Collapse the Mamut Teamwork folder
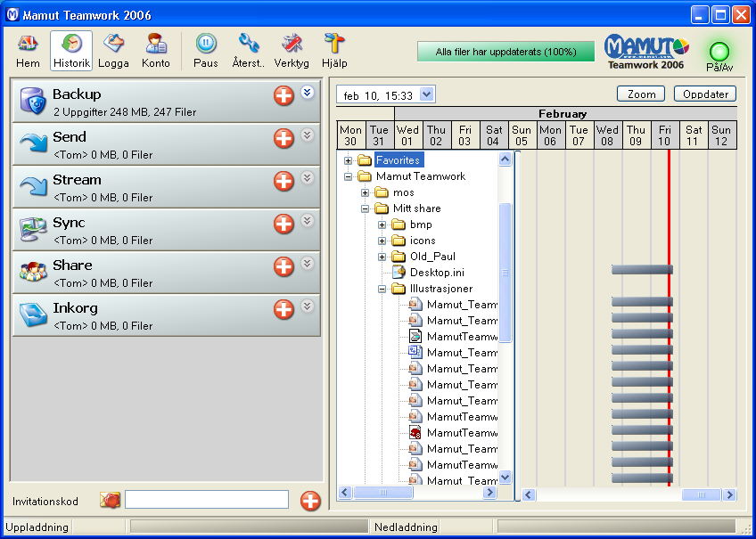The height and width of the screenshot is (539, 756). (x=348, y=176)
